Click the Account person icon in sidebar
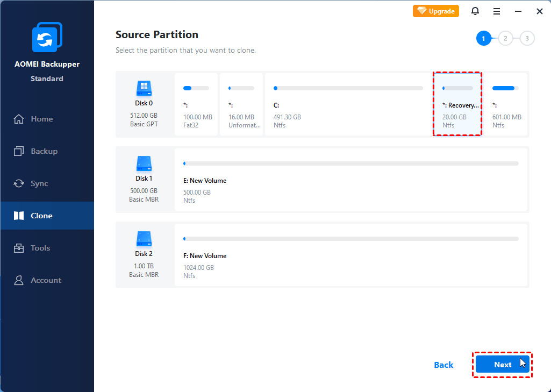Viewport: 551px width, 392px height. (19, 280)
